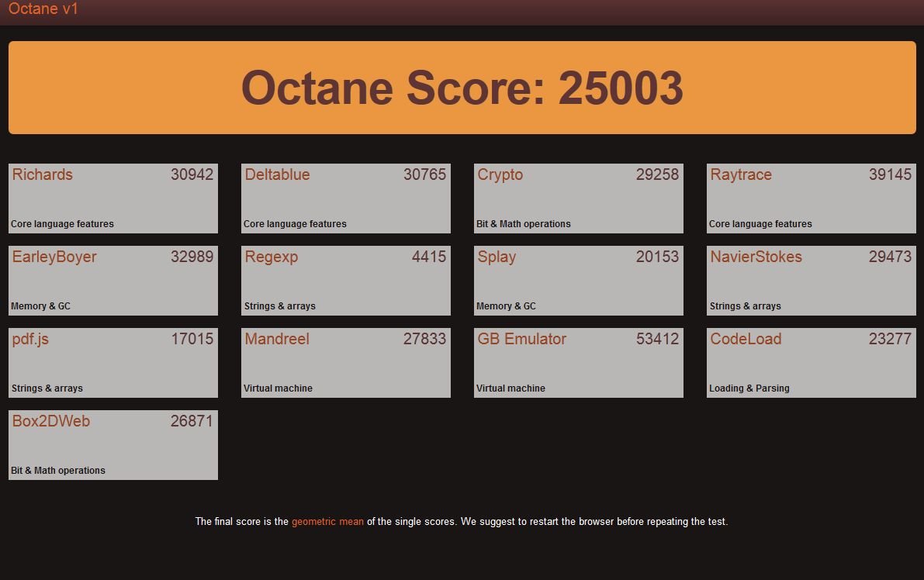Viewport: 924px width, 580px height.
Task: Click the NavierStokes benchmark link
Action: point(756,257)
